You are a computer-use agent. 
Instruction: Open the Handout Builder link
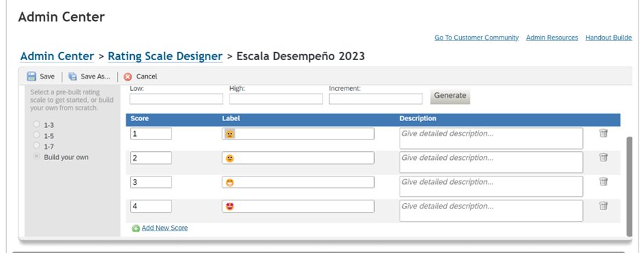coord(608,38)
